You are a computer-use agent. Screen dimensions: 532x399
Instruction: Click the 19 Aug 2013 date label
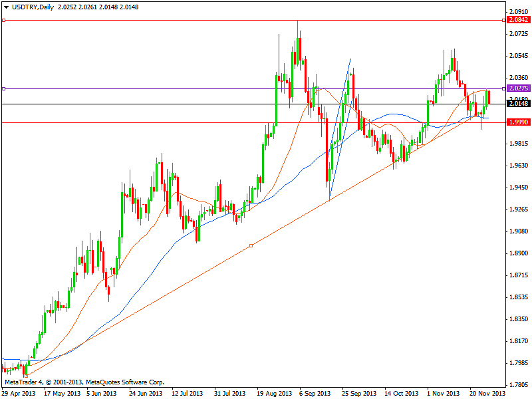(x=275, y=393)
